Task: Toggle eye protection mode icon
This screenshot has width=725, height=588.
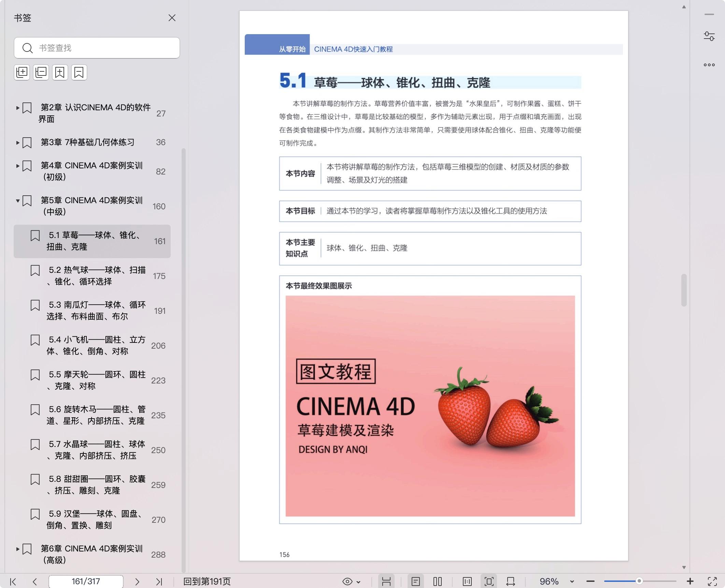Action: (x=347, y=582)
